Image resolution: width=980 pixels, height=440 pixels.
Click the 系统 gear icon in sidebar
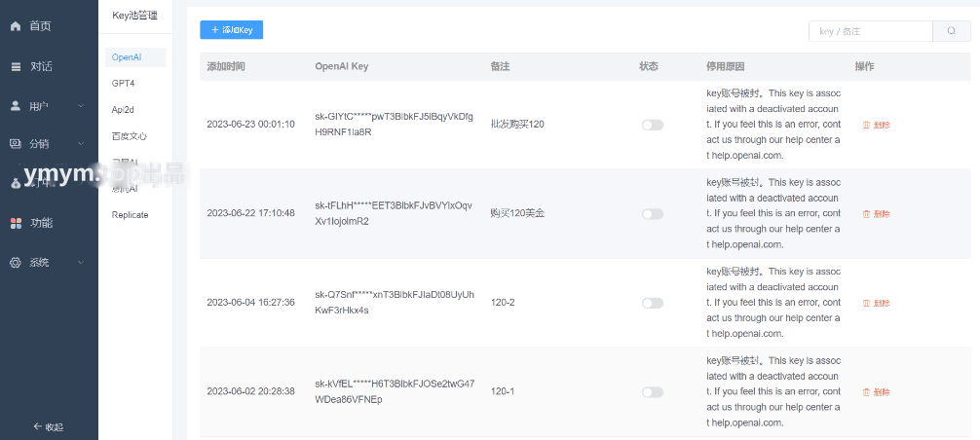click(16, 263)
